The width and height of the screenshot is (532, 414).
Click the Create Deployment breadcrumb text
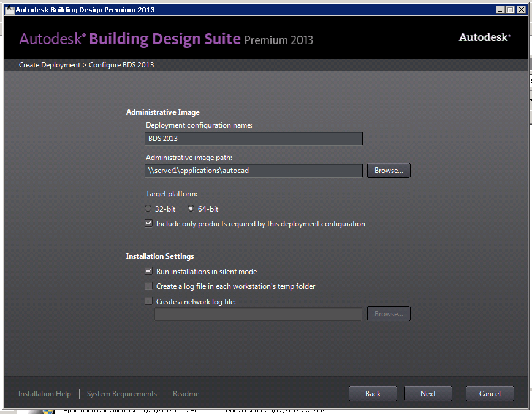[50, 65]
